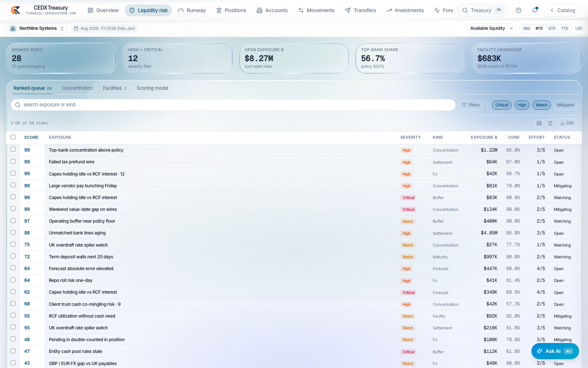The image size is (588, 368).
Task: Open the Facility Headroom $683K card
Action: 526,59
